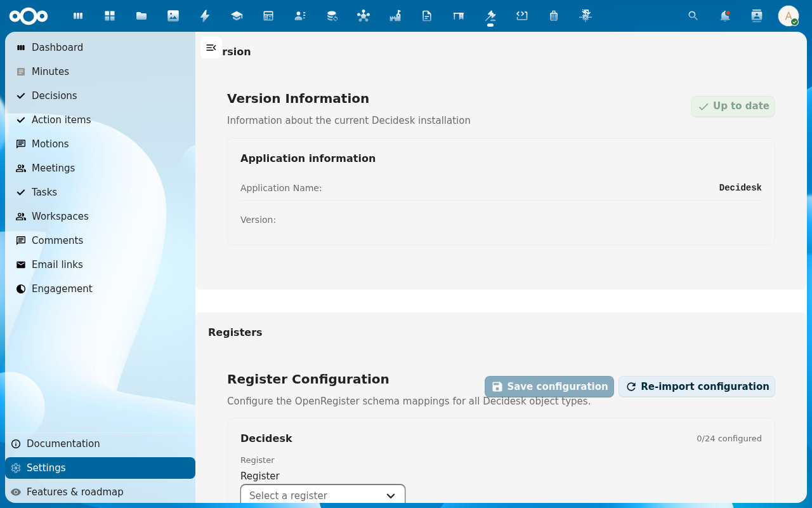
Task: Open Documentation link
Action: [100, 444]
